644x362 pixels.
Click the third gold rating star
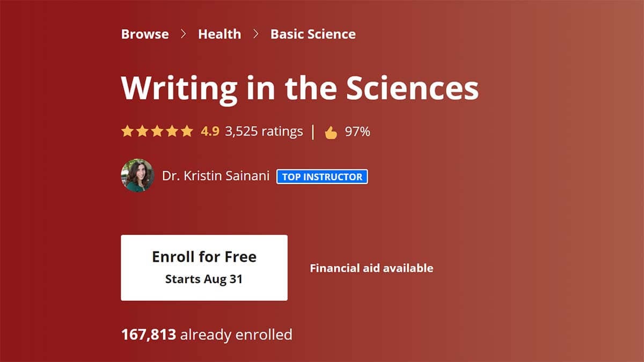pos(157,131)
